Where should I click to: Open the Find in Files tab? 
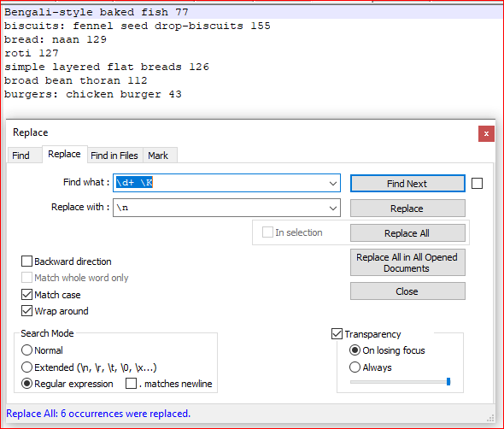pos(114,156)
